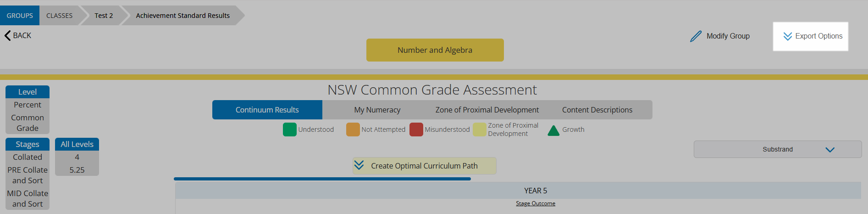This screenshot has height=214, width=868.
Task: Open the Test 2 breadcrumb
Action: 104,16
